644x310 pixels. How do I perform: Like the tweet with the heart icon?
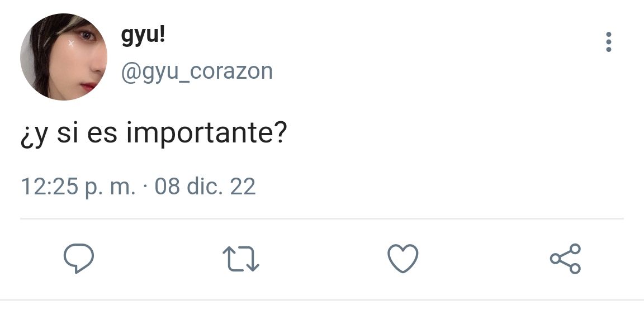click(403, 258)
